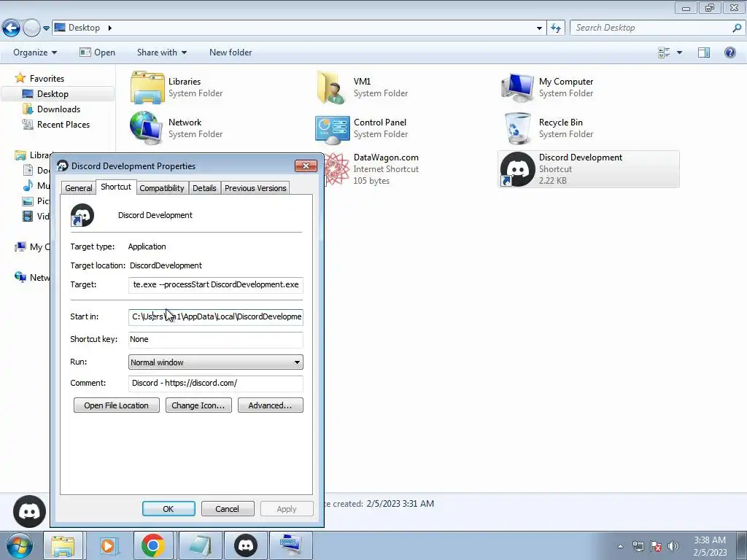Click the network tray icon
Image resolution: width=747 pixels, height=560 pixels.
(x=638, y=546)
